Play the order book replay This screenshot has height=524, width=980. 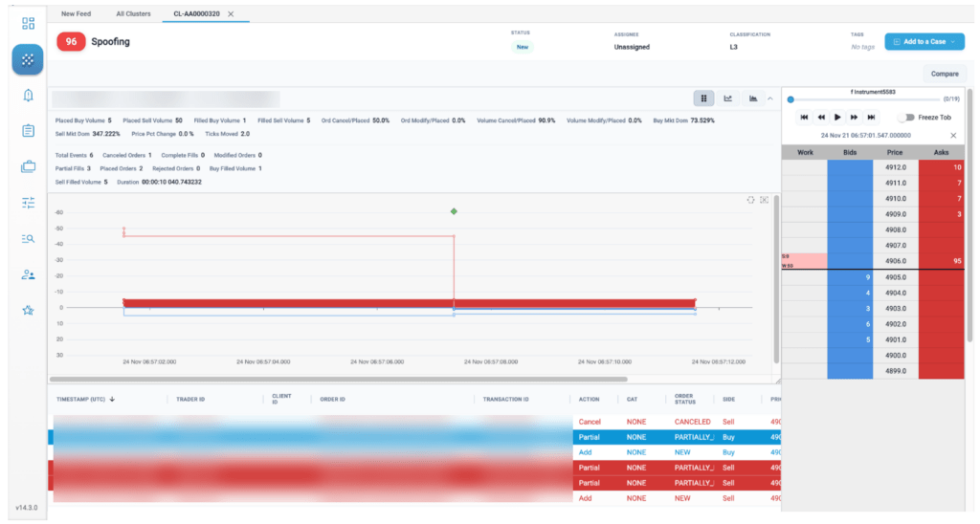837,118
